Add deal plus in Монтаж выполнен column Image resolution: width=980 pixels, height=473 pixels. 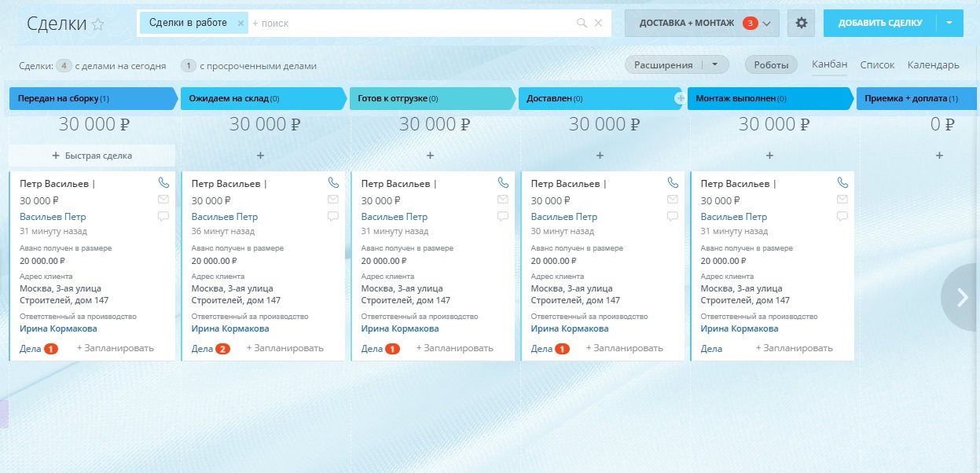pyautogui.click(x=769, y=156)
